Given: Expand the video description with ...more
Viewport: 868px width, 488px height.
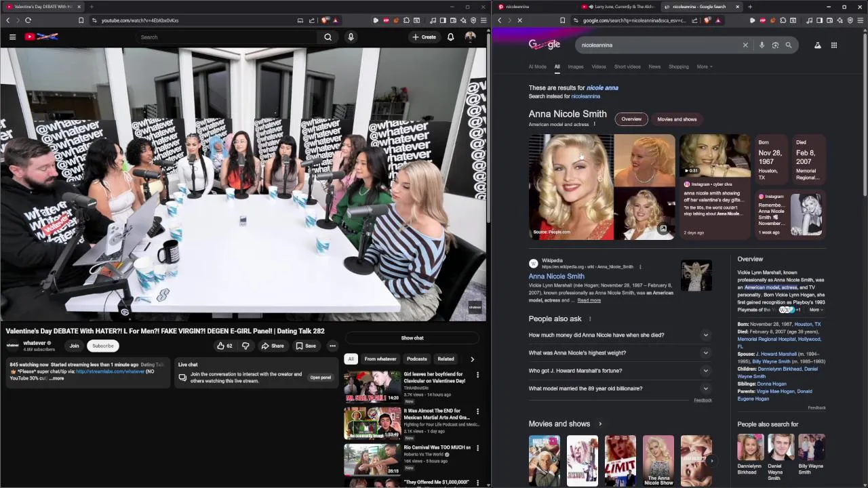Looking at the screenshot, I should tap(57, 378).
